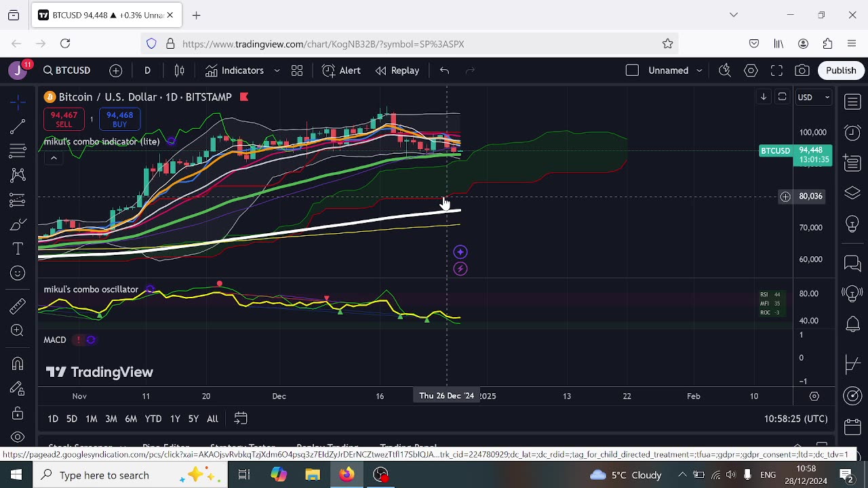
Task: Click the 94,468 BUY button
Action: [119, 120]
